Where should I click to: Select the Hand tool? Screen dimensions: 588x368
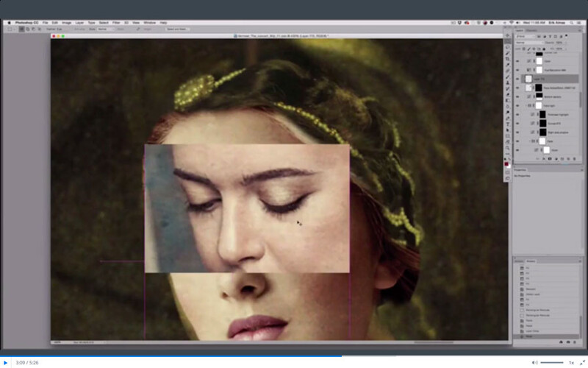point(507,142)
